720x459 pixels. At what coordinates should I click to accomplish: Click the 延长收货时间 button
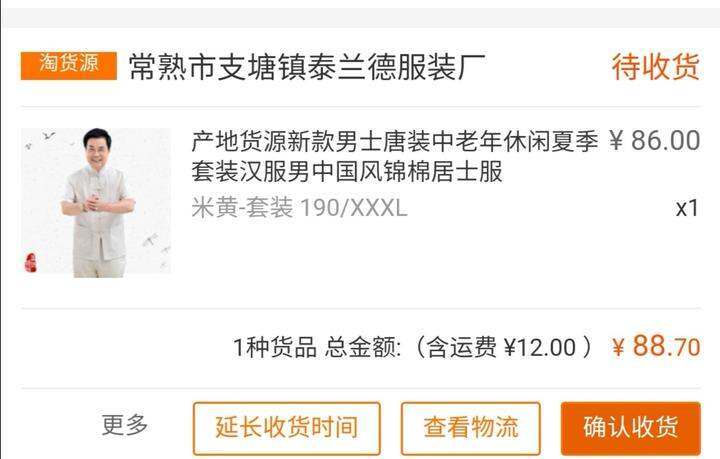point(287,428)
